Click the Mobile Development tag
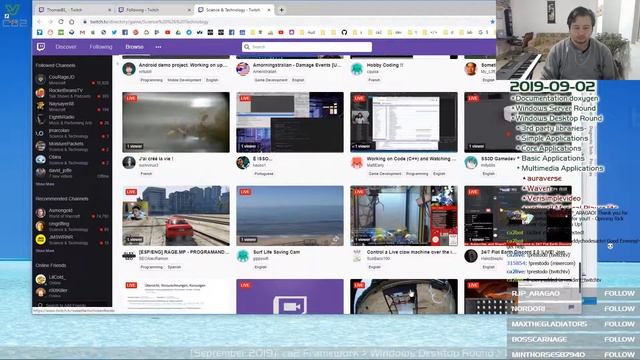 pyautogui.click(x=184, y=80)
